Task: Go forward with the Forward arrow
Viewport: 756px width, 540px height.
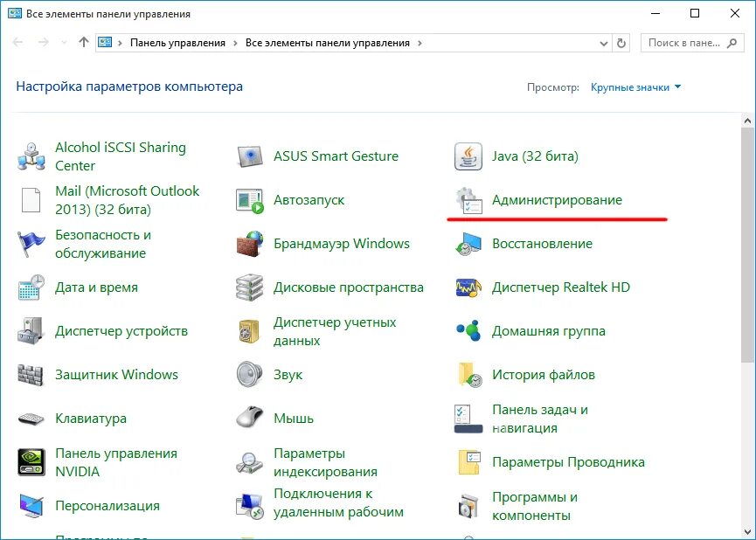Action: click(x=44, y=43)
